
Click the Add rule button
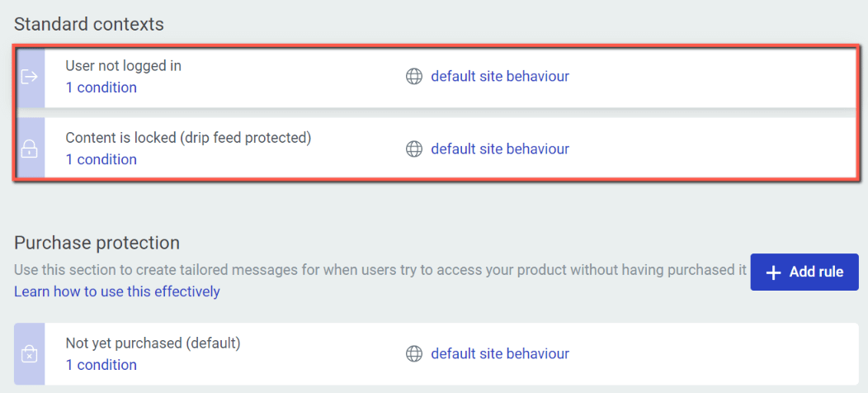tap(804, 272)
